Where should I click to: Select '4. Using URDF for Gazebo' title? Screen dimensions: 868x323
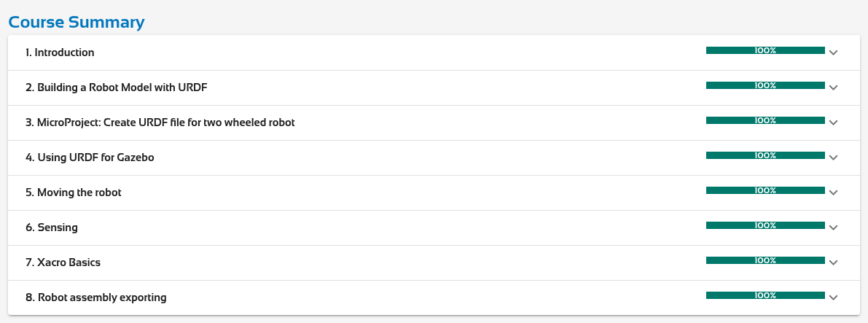tap(90, 157)
